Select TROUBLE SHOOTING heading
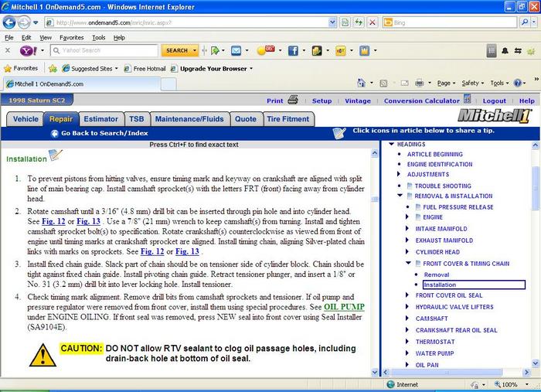Screen dimensions: 541x392 point(443,186)
